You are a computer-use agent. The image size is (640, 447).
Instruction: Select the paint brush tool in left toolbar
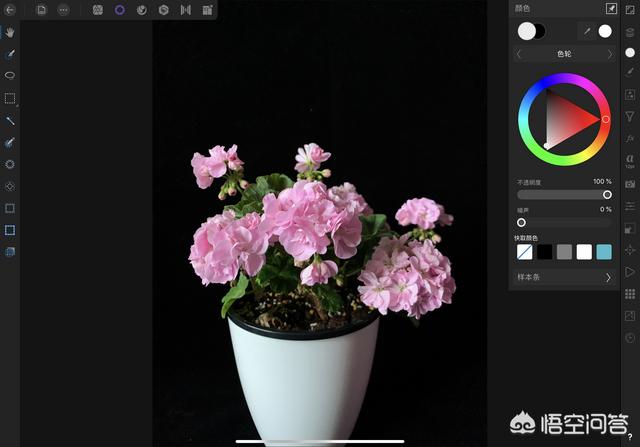pos(10,54)
